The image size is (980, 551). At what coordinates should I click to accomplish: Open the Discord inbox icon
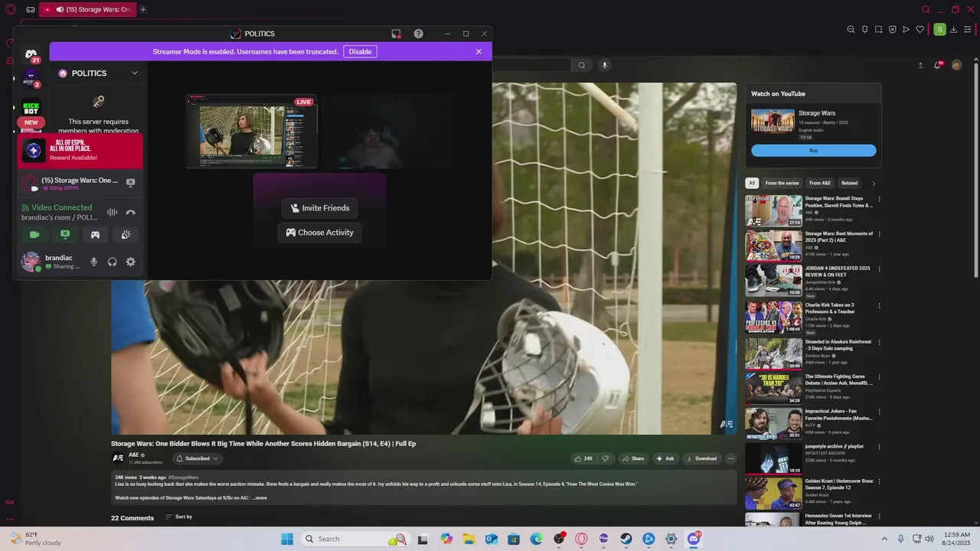pyautogui.click(x=396, y=34)
